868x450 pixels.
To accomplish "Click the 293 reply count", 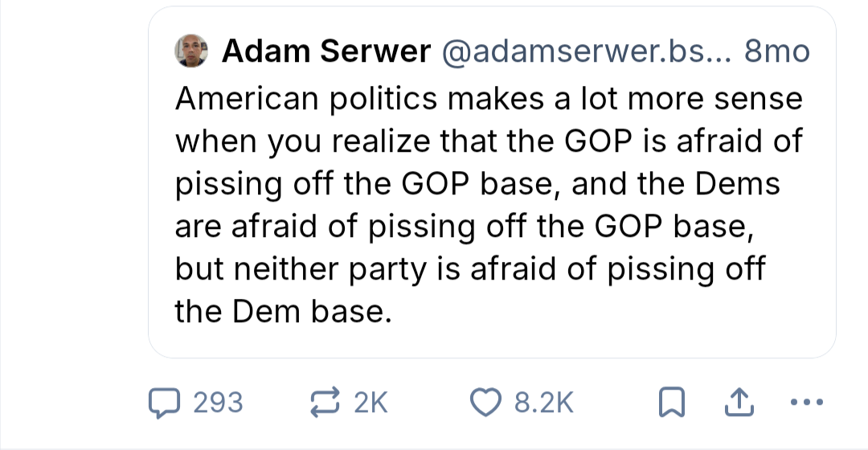I will click(219, 403).
